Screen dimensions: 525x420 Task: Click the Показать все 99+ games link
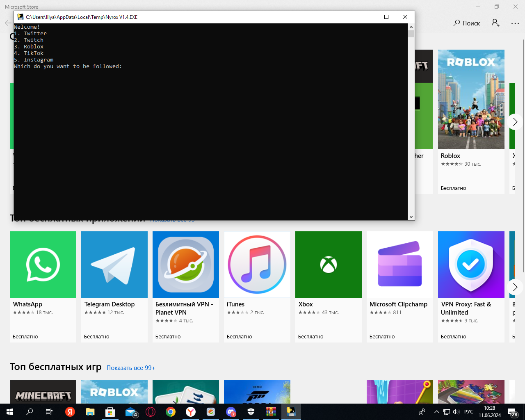pyautogui.click(x=131, y=368)
